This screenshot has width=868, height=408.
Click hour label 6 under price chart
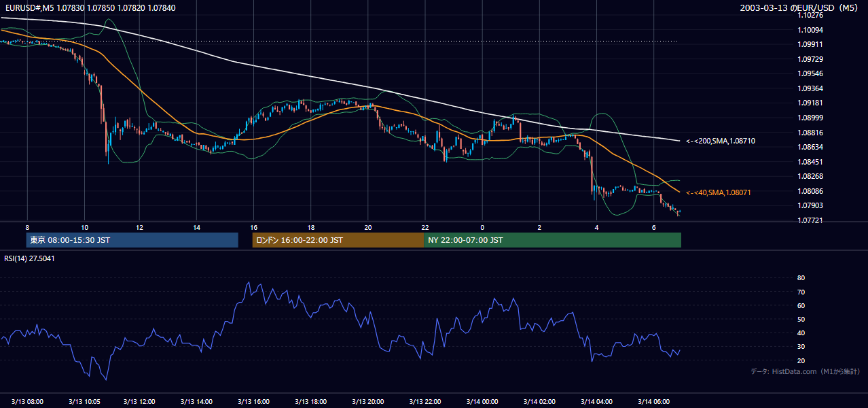653,227
